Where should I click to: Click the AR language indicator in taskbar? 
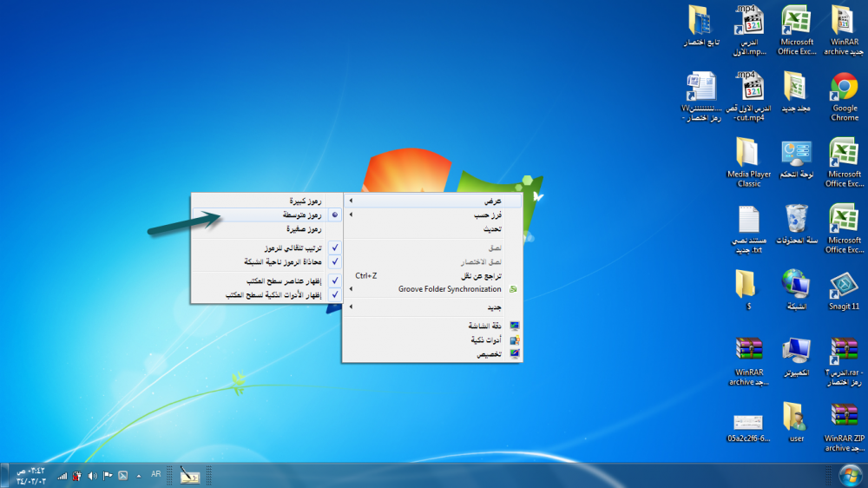tap(156, 474)
